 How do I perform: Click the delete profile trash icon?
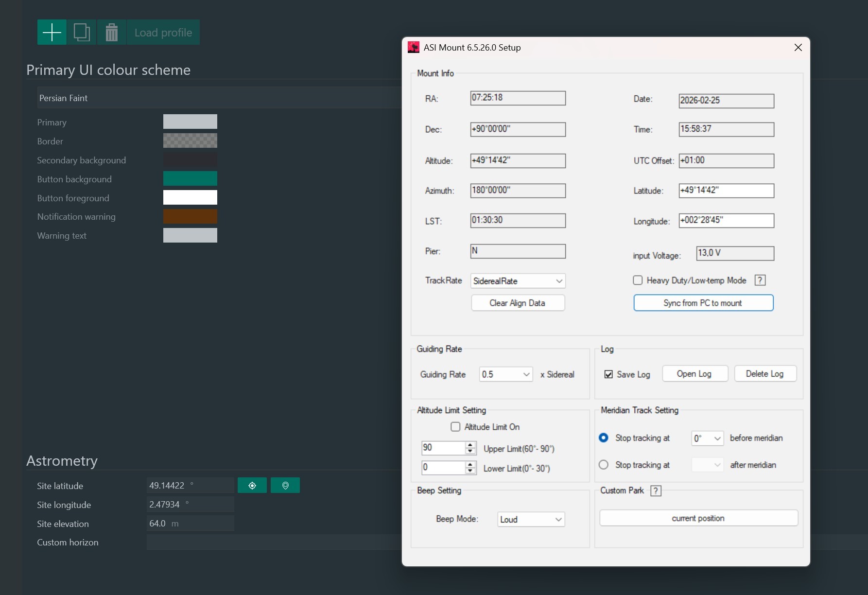pos(112,32)
